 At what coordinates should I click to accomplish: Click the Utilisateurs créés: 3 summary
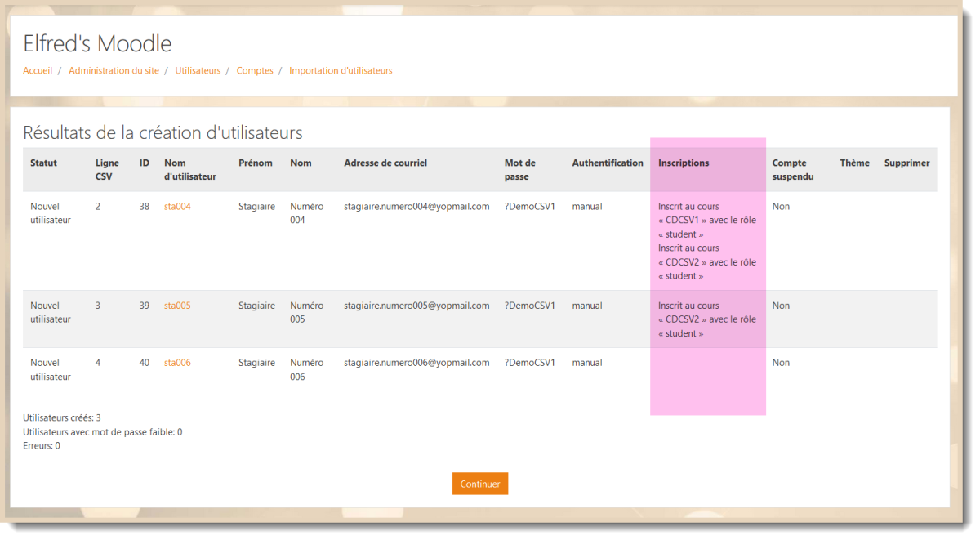pos(62,417)
